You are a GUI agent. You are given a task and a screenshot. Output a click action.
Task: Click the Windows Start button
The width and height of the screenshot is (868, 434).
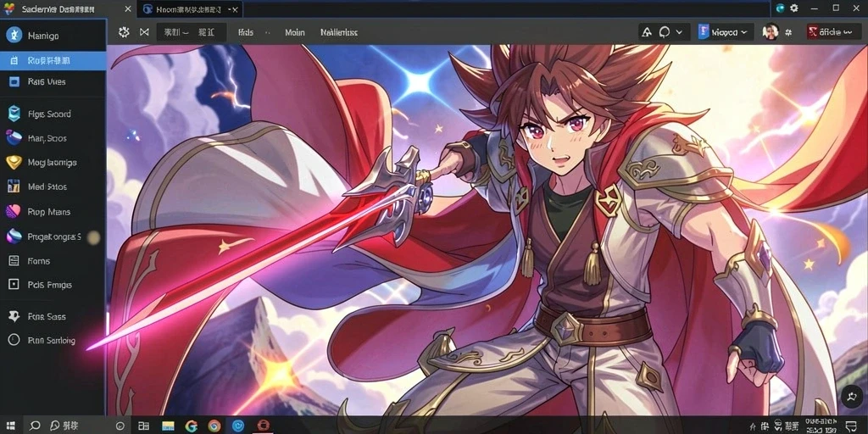[x=11, y=426]
